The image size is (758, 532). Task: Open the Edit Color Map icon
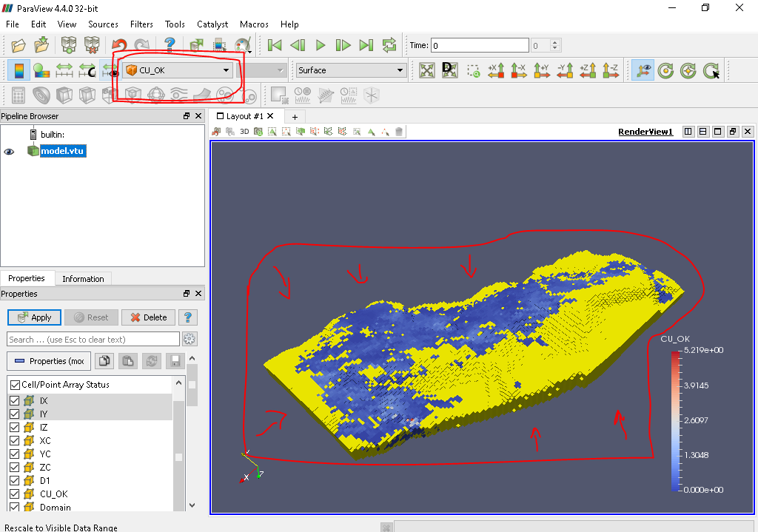41,70
